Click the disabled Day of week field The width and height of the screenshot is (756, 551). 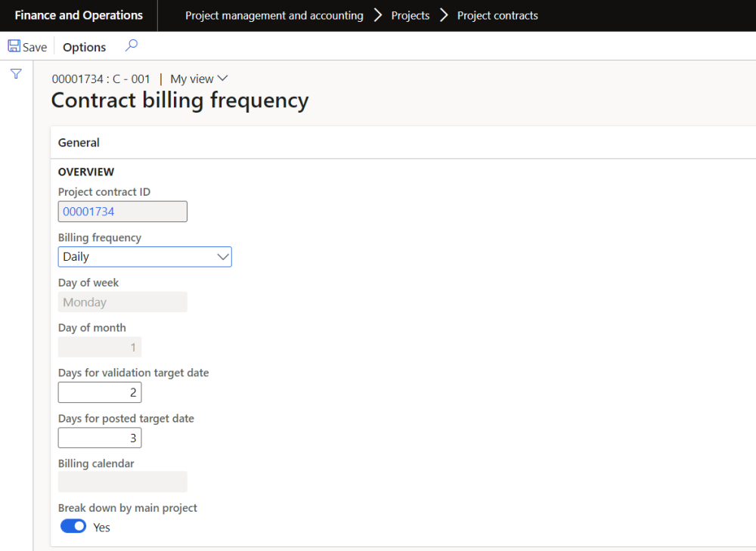(122, 302)
